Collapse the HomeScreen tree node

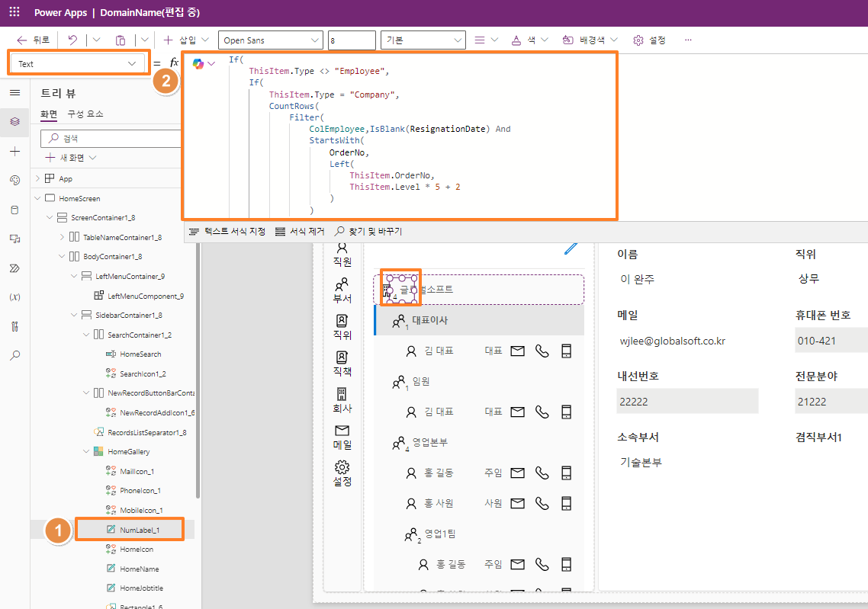[x=37, y=198]
